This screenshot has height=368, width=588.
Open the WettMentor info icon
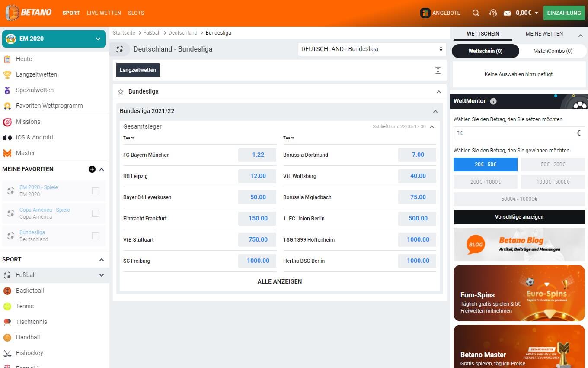point(493,101)
